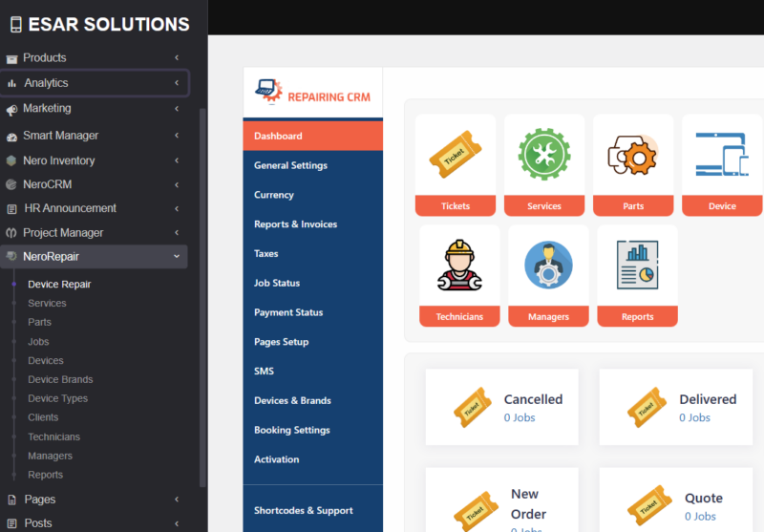Open Reports & Invoices settings
The image size is (764, 532).
(313, 224)
